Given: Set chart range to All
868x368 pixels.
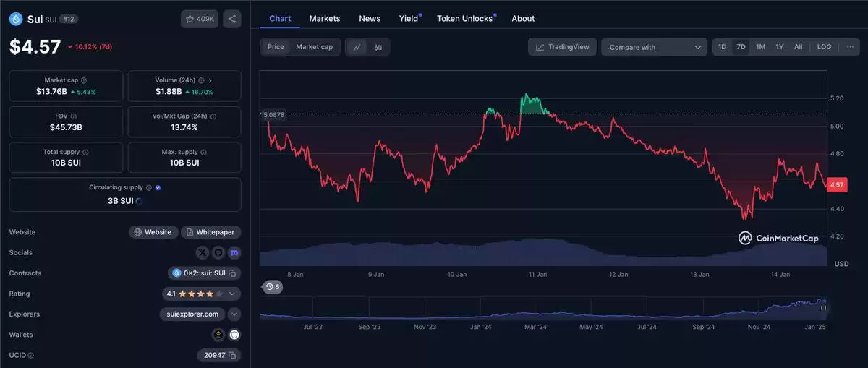Looking at the screenshot, I should coord(798,47).
